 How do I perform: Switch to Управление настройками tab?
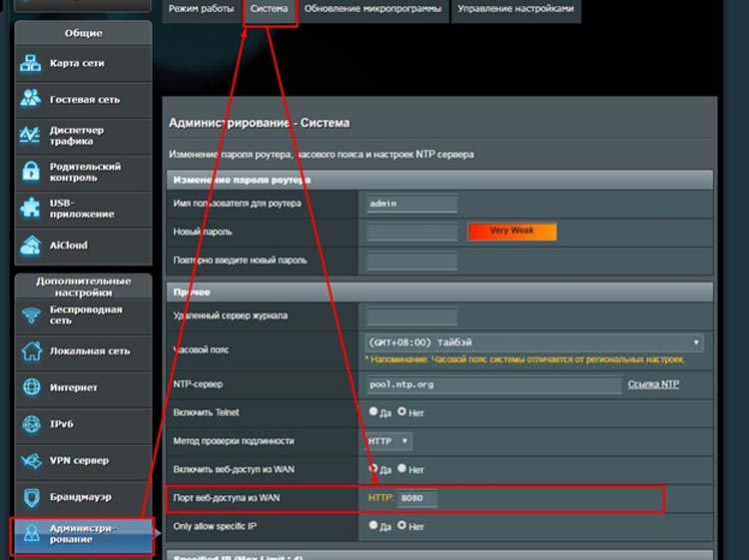515,9
